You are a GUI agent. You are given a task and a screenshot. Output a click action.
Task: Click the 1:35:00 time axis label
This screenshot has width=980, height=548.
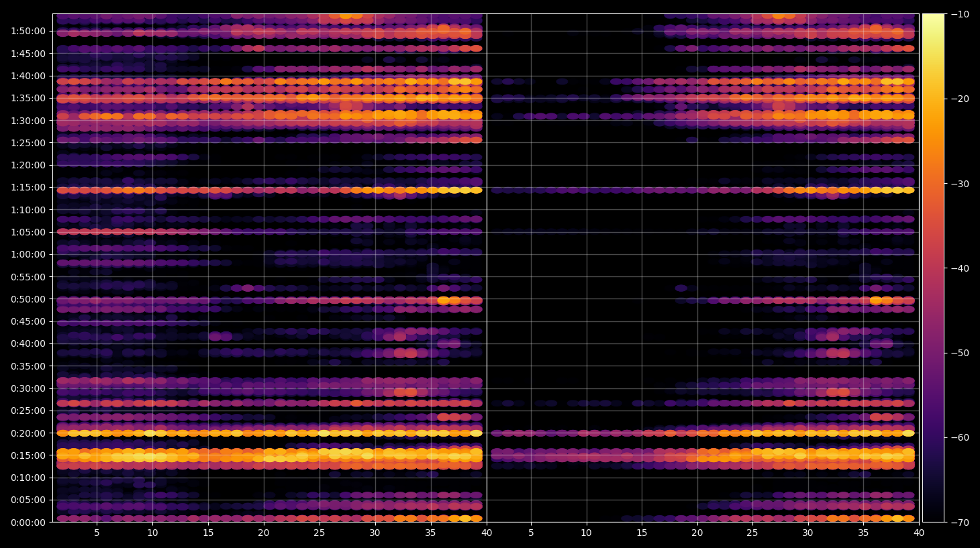pos(28,98)
